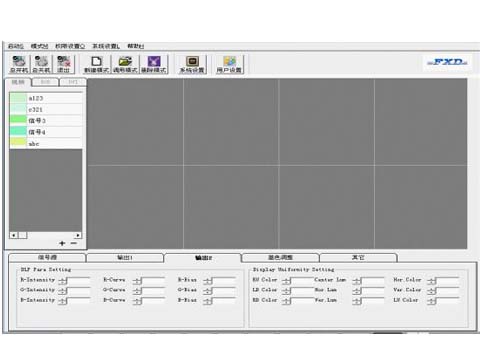Image resolution: width=480 pixels, height=360 pixels.
Task: Click the signal list scrollbar left arrow
Action: point(13,235)
